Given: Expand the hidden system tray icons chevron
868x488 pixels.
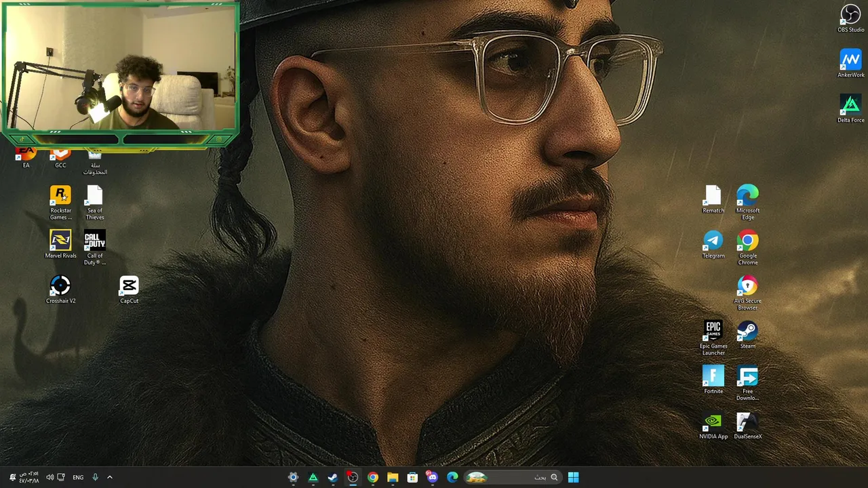Looking at the screenshot, I should 110,477.
